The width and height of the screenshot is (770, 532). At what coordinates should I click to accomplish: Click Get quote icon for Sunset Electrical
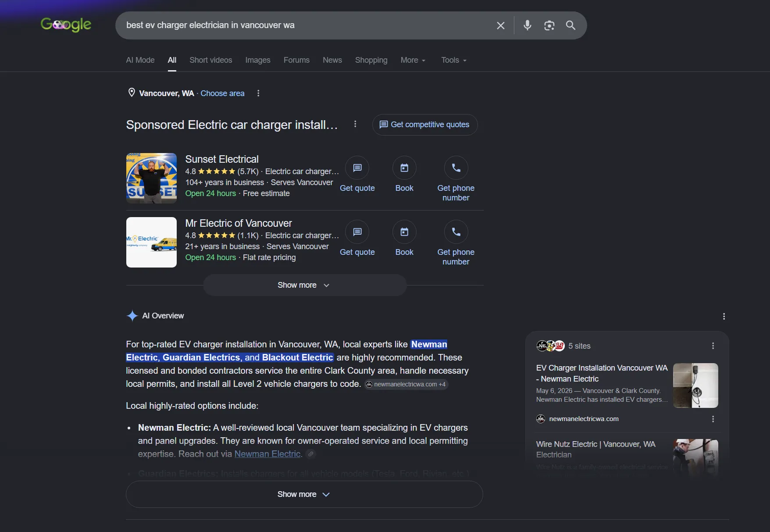(357, 168)
